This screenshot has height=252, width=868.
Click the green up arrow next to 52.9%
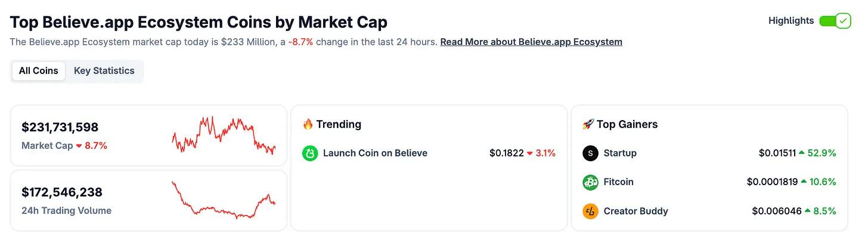pyautogui.click(x=802, y=153)
